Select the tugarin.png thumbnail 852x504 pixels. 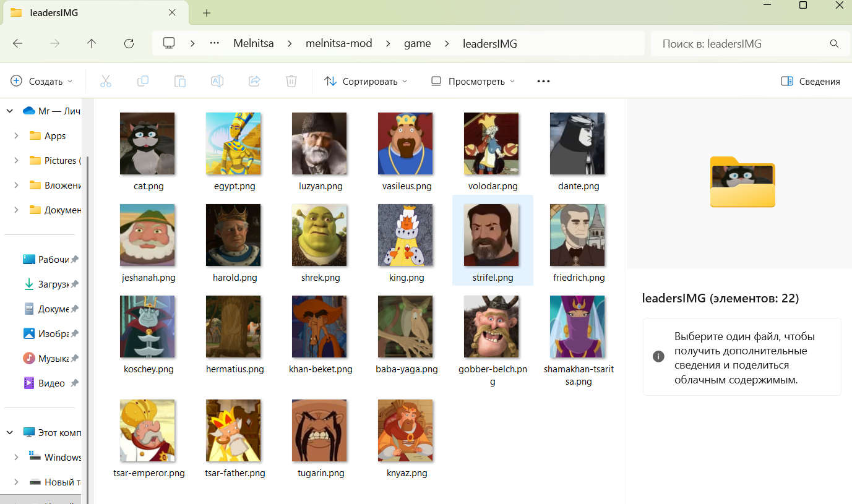[319, 430]
